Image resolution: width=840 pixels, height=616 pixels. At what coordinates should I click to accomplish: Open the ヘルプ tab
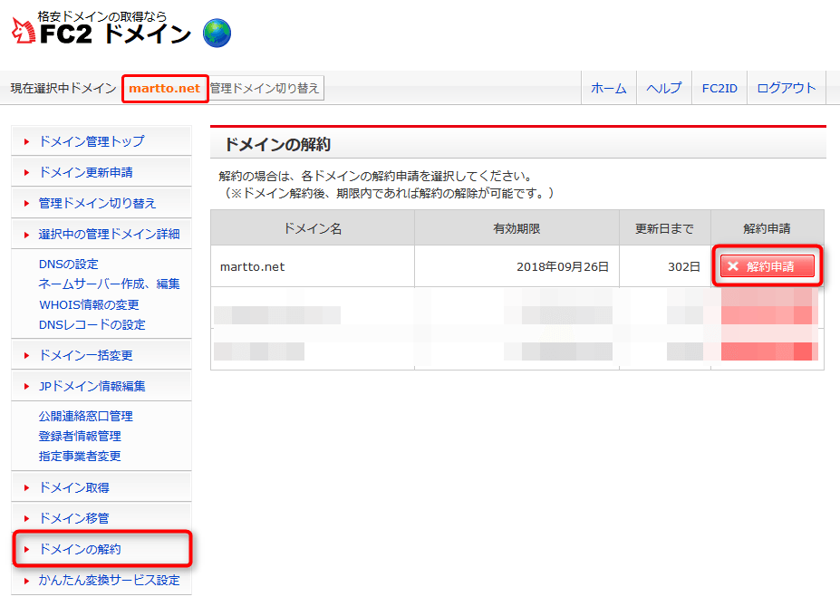pyautogui.click(x=663, y=89)
